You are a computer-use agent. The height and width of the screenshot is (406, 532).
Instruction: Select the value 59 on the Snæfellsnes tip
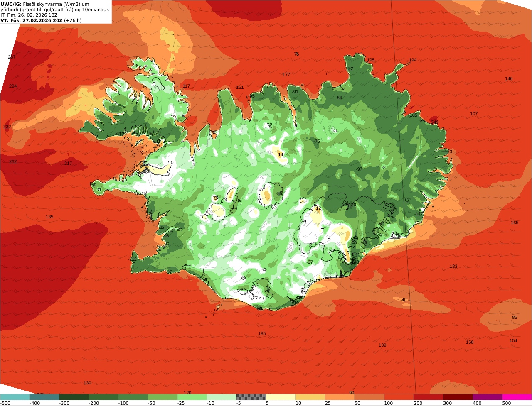pyautogui.click(x=94, y=185)
